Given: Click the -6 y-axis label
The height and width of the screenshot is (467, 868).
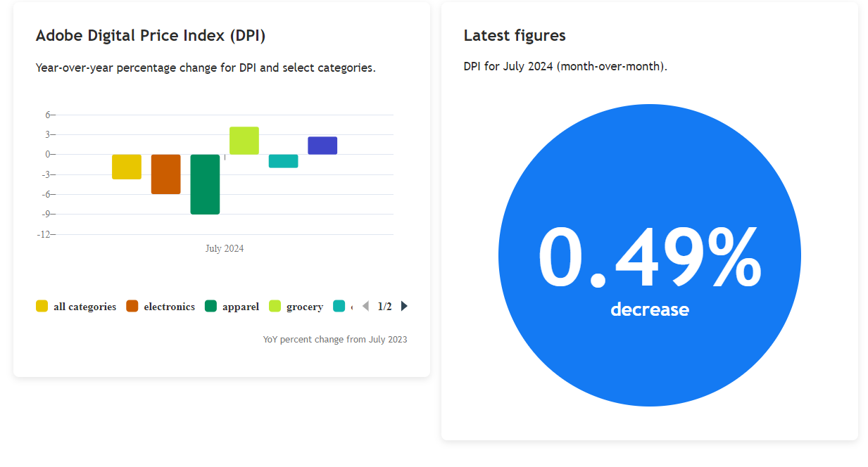Looking at the screenshot, I should click(x=46, y=195).
